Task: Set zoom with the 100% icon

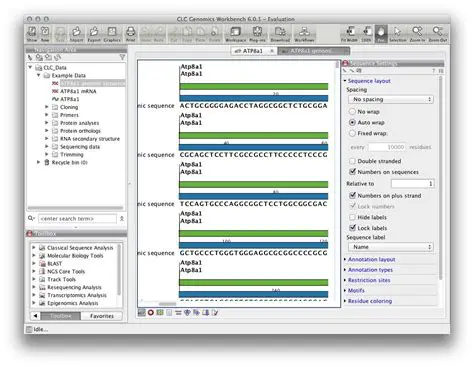Action: (366, 34)
